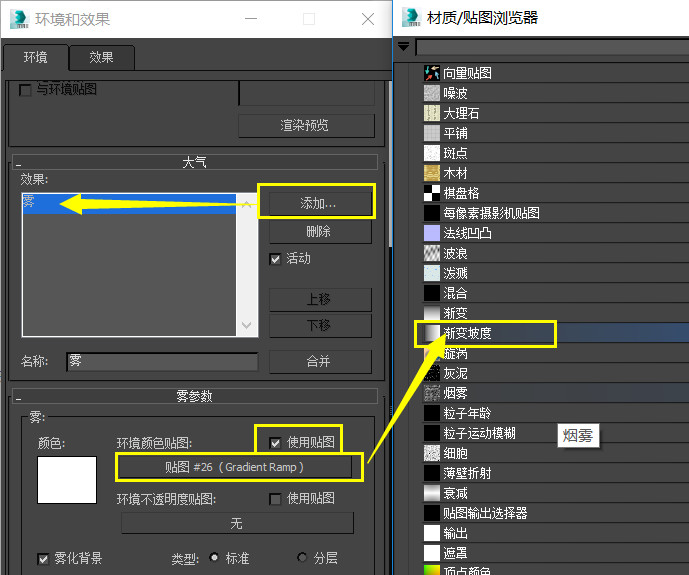Click the 上移 button
The width and height of the screenshot is (689, 575).
320,300
